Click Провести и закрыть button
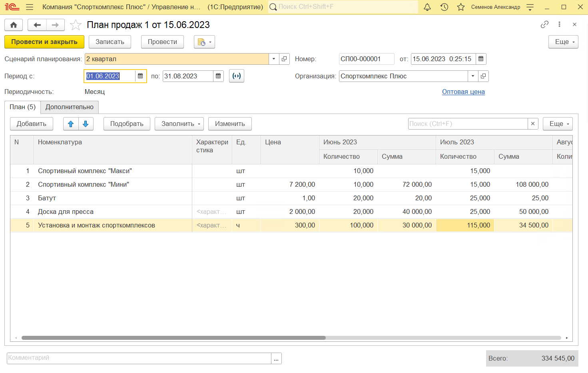588x373 pixels. point(44,42)
